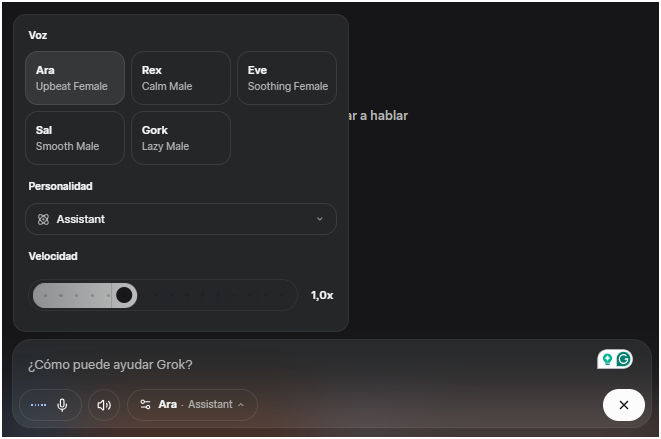
Task: Select the Ara Upbeat Female voice
Action: point(75,78)
